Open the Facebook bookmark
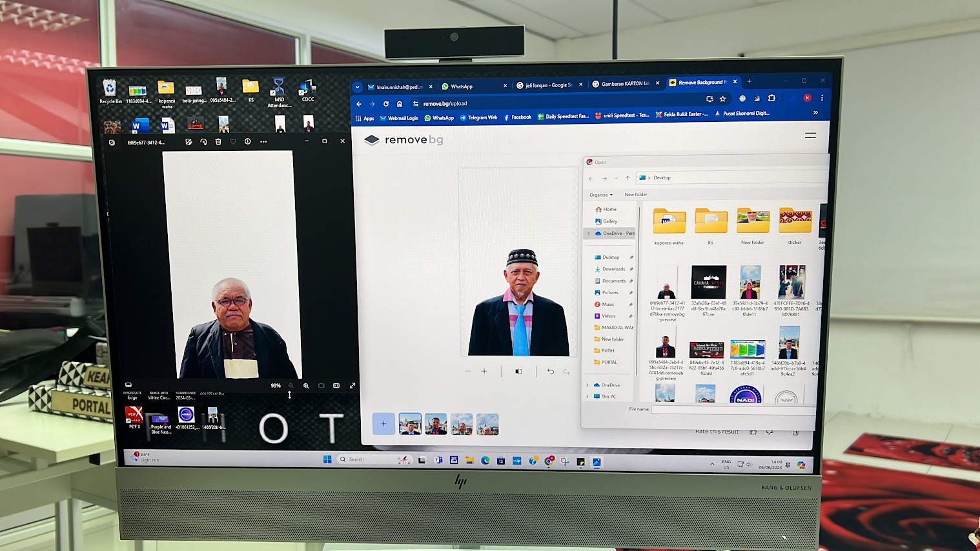Screen dimensions: 980x551 pos(517,117)
